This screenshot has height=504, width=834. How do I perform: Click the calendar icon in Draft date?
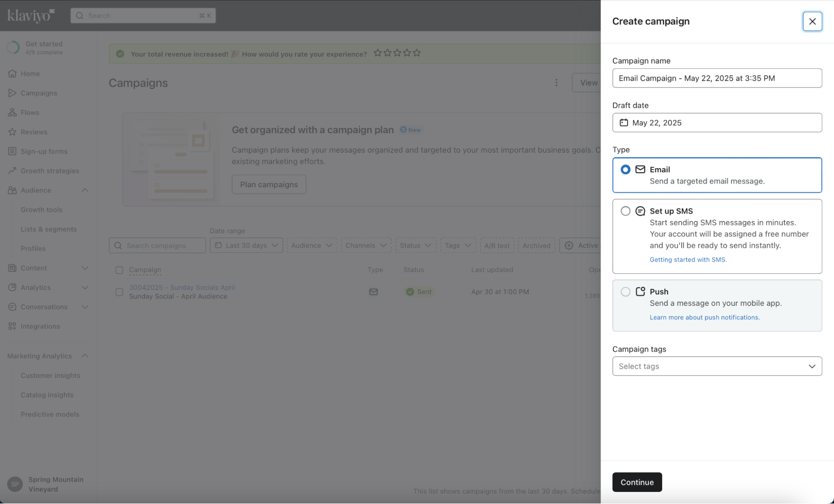623,123
